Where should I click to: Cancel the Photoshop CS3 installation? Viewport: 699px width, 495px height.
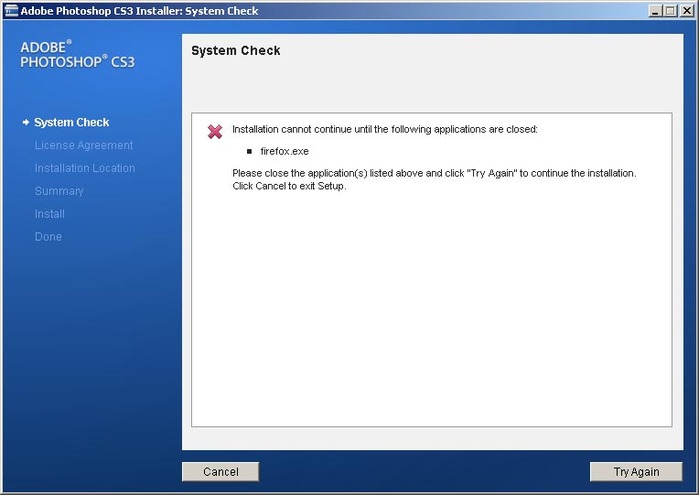coord(220,471)
